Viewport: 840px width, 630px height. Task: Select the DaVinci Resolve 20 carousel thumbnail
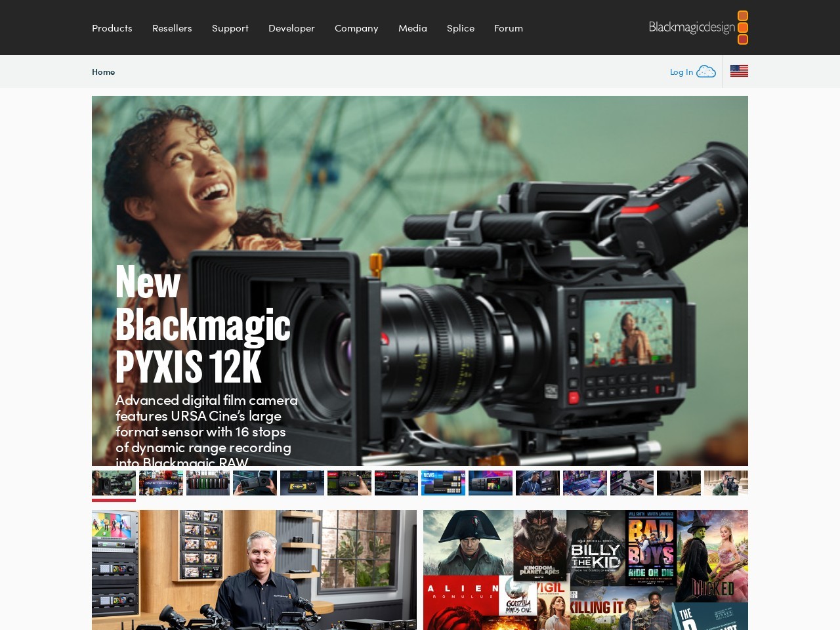coord(161,483)
